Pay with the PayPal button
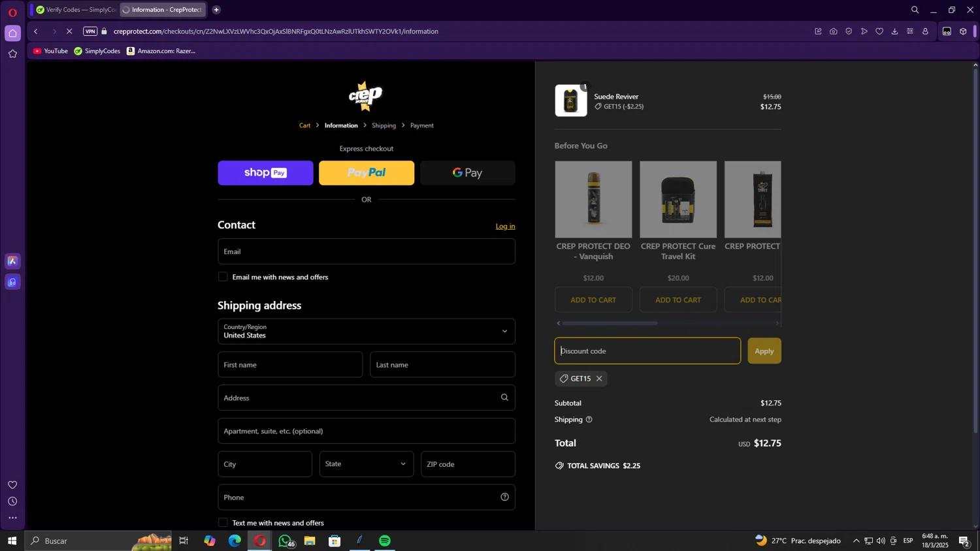This screenshot has width=980, height=551. pyautogui.click(x=367, y=173)
